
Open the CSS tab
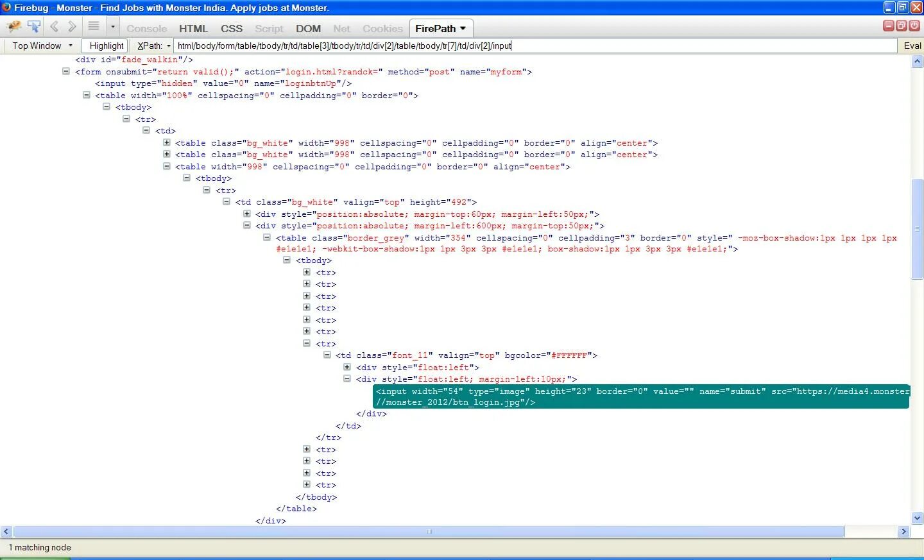pos(232,29)
